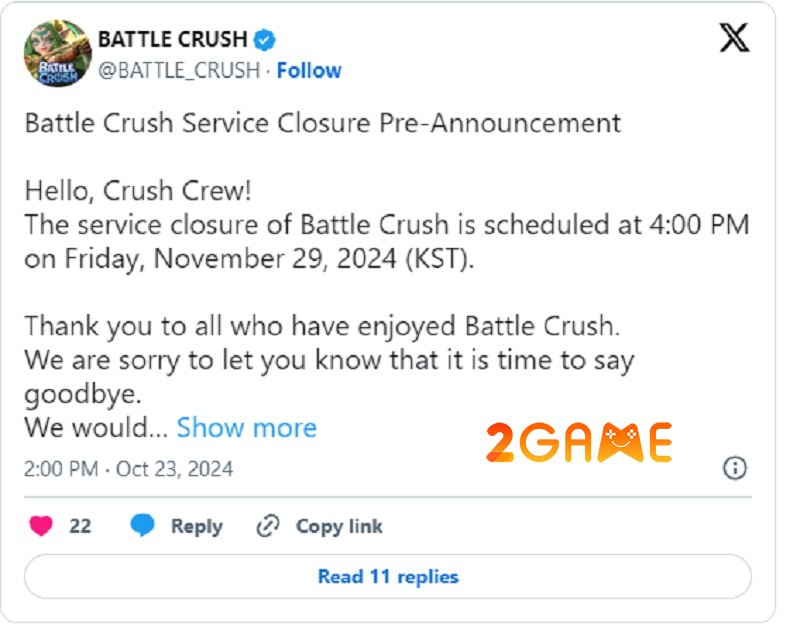800x630 pixels.
Task: Expand the tweet with Show more
Action: (x=247, y=427)
